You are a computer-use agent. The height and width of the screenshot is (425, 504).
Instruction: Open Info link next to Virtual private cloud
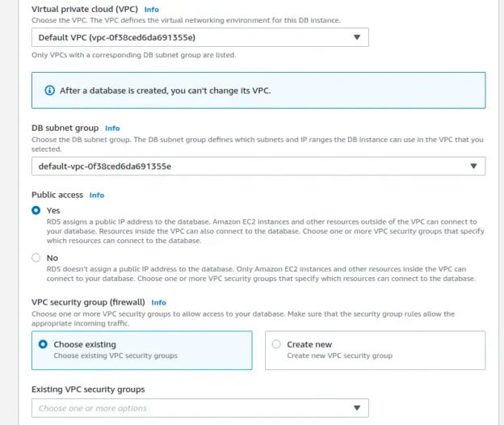click(151, 10)
